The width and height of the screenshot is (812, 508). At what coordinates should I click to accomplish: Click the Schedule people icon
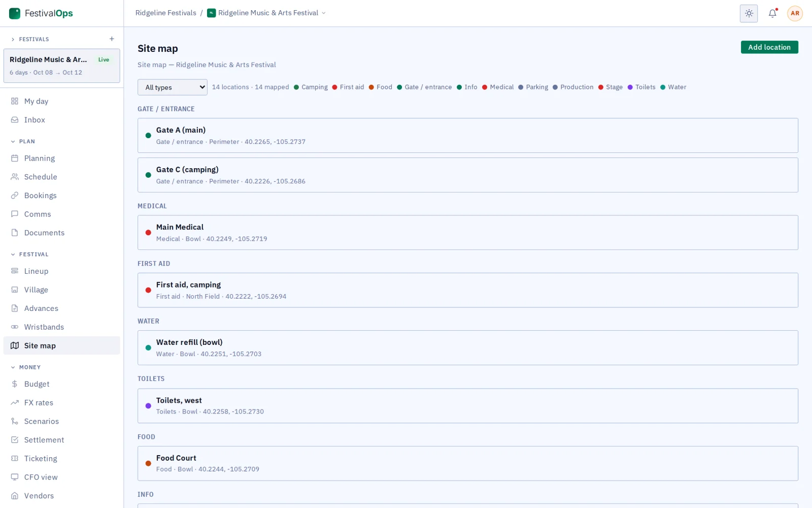pos(15,177)
